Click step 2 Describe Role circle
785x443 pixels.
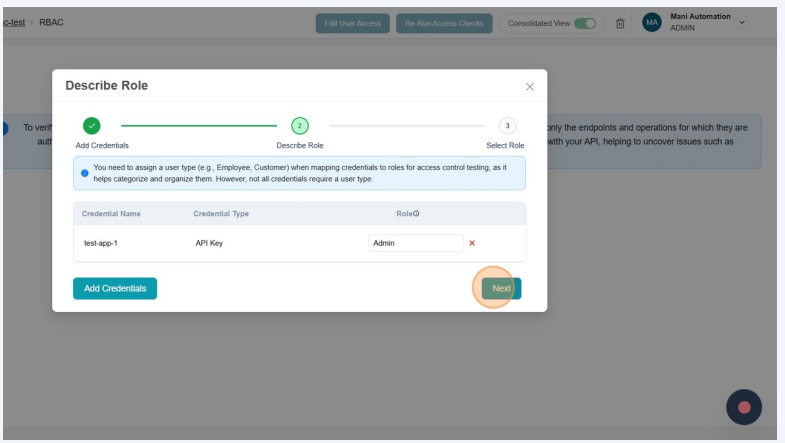299,125
